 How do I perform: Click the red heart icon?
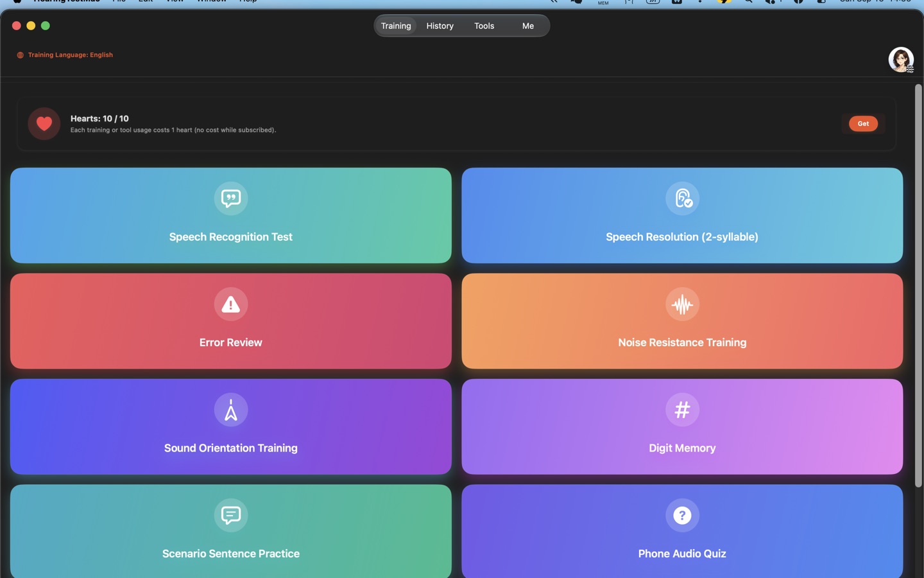tap(44, 123)
